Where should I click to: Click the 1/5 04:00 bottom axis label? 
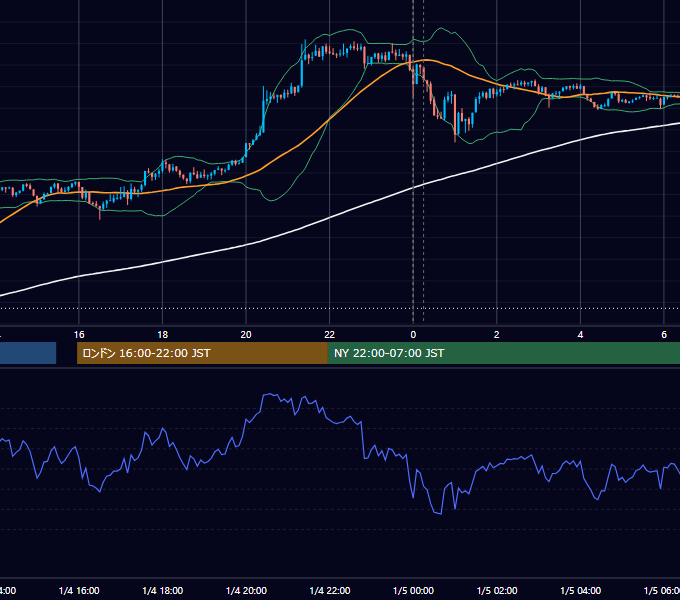581,590
